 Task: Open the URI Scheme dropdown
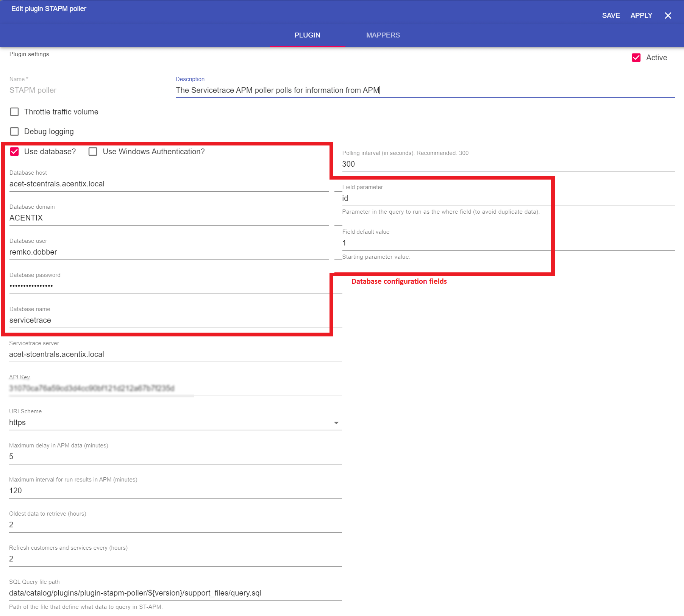tap(175, 422)
